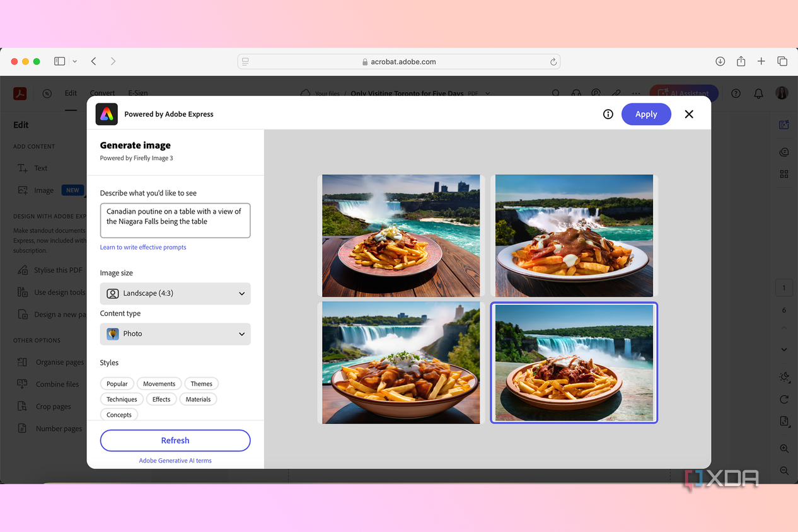
Task: Zoom in with the magnifier plus icon
Action: [x=784, y=449]
